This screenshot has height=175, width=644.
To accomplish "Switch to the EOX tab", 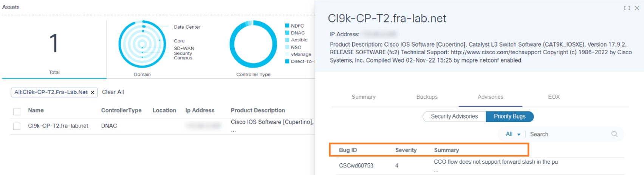I will 554,97.
